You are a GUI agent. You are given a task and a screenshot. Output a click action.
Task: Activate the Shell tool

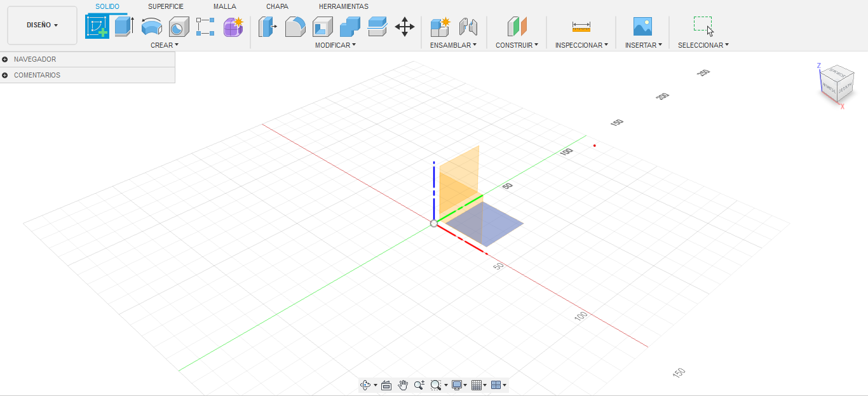(x=323, y=27)
